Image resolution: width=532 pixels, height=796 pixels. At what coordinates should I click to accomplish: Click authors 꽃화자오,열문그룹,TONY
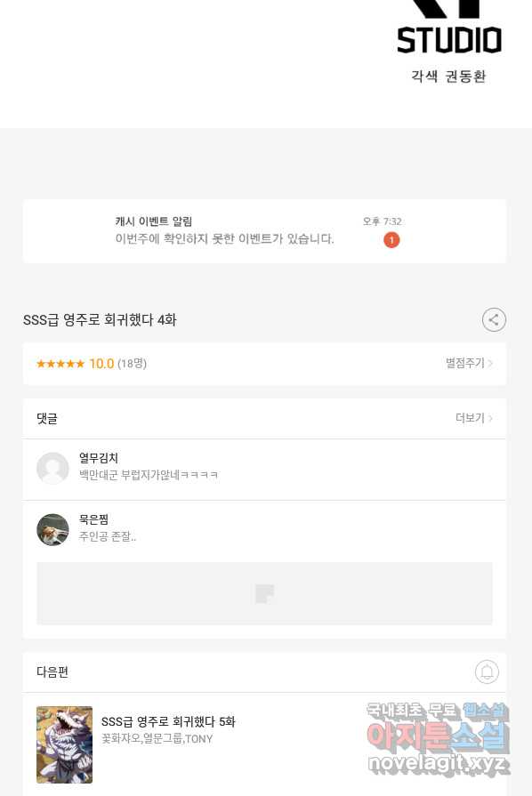(x=157, y=739)
